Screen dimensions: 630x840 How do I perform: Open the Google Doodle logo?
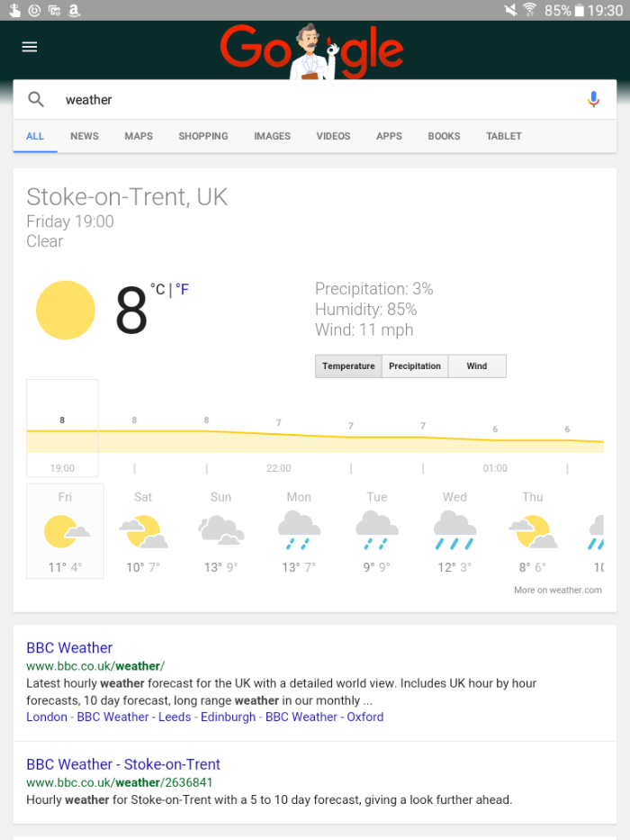[311, 51]
